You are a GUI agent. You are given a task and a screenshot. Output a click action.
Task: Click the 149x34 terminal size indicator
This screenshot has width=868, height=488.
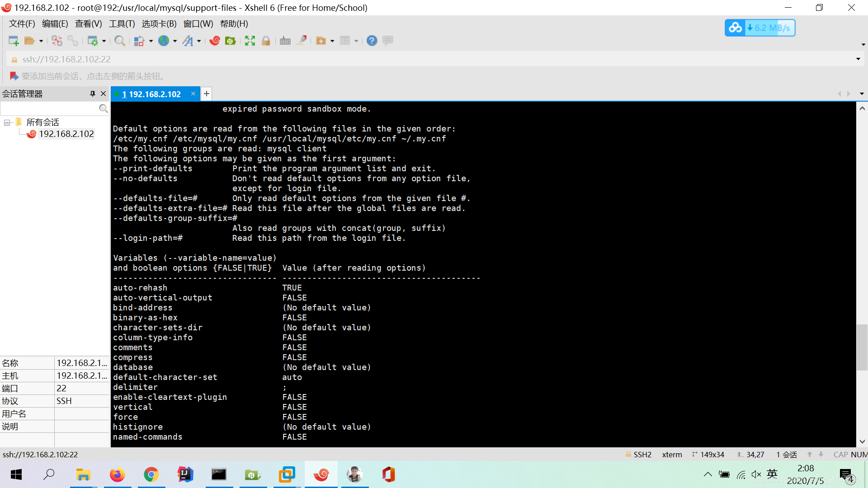pyautogui.click(x=708, y=455)
